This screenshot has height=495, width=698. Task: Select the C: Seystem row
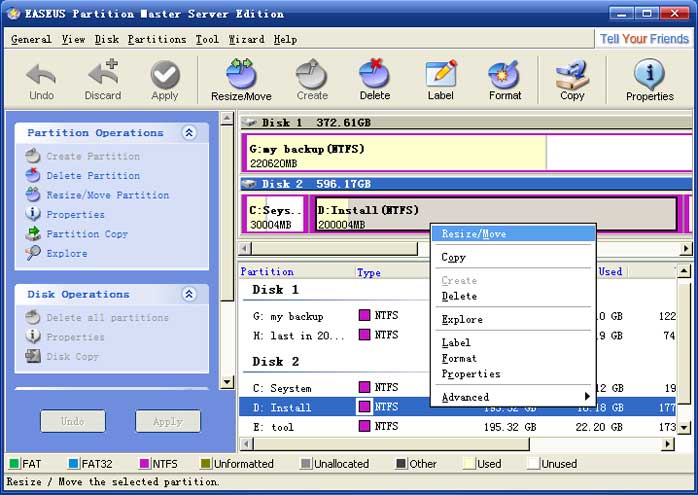(457, 388)
